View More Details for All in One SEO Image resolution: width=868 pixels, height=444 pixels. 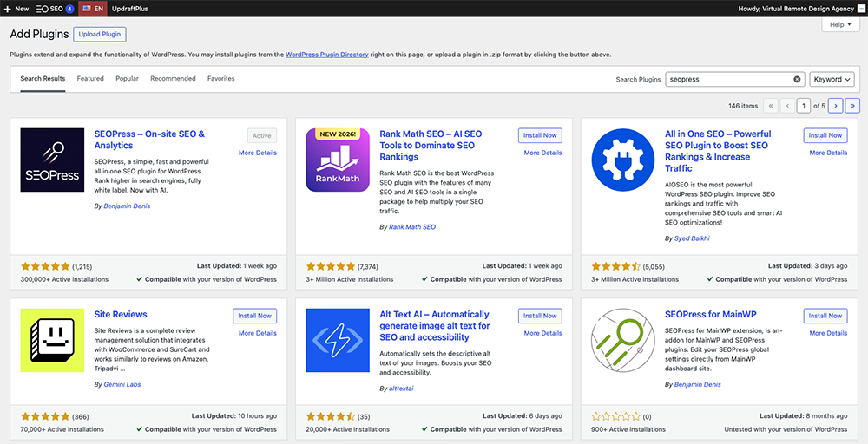tap(828, 153)
